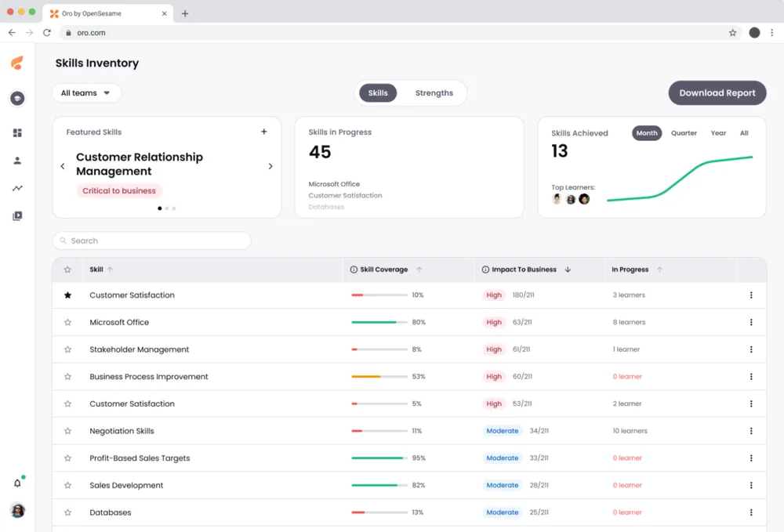
Task: Open the dashboard grid icon in sidebar
Action: pyautogui.click(x=17, y=132)
